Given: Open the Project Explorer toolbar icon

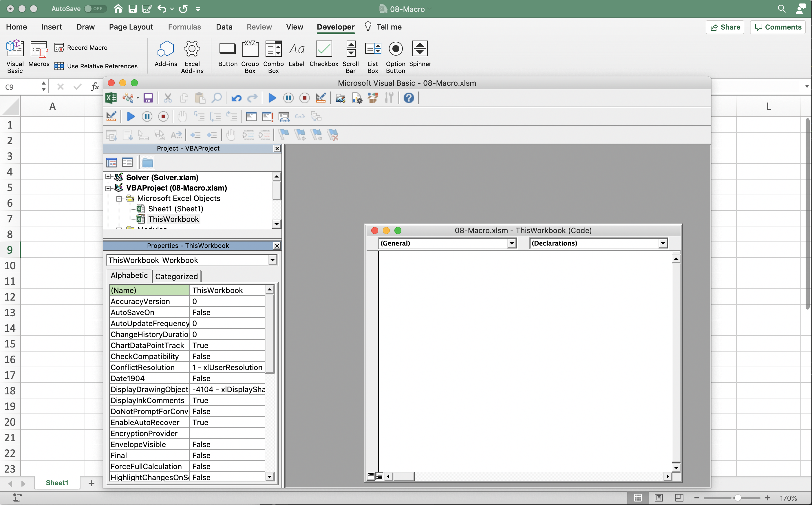Looking at the screenshot, I should pyautogui.click(x=340, y=98).
